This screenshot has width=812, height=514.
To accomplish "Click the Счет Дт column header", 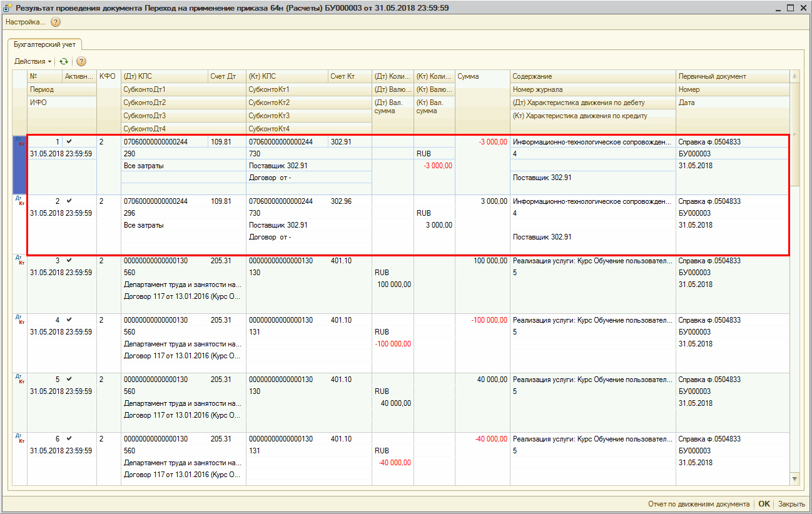I will tap(227, 76).
